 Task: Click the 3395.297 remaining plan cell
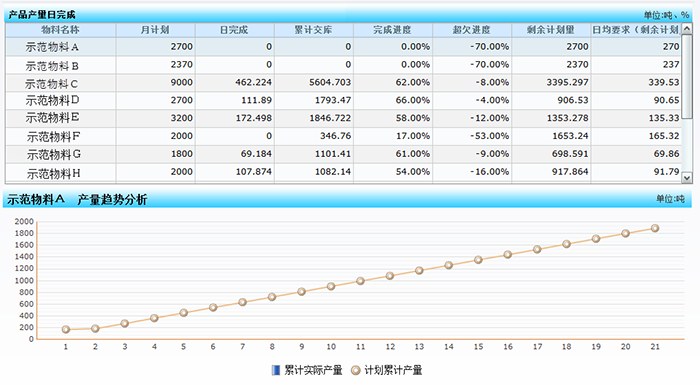550,83
